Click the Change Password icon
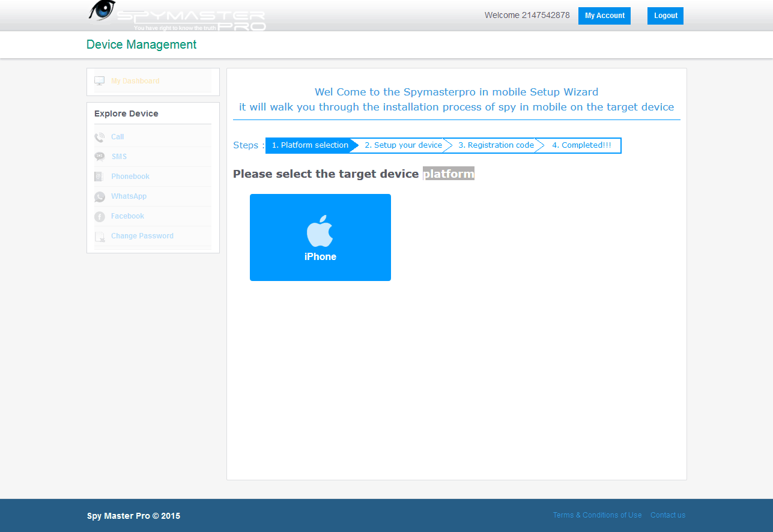This screenshot has width=773, height=532. click(x=100, y=237)
